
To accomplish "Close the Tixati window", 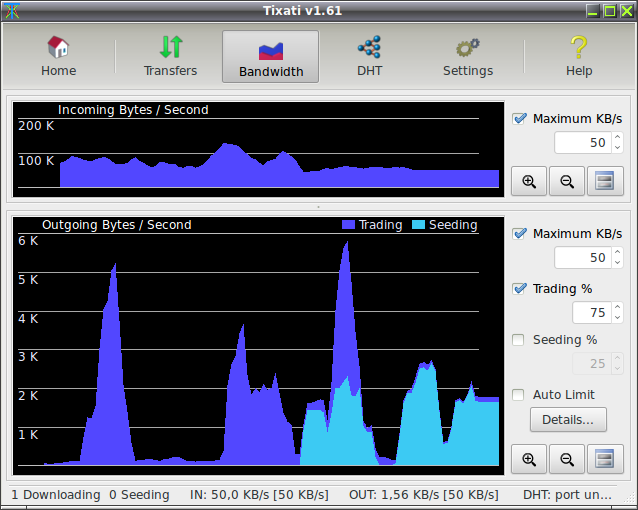I will tap(627, 11).
